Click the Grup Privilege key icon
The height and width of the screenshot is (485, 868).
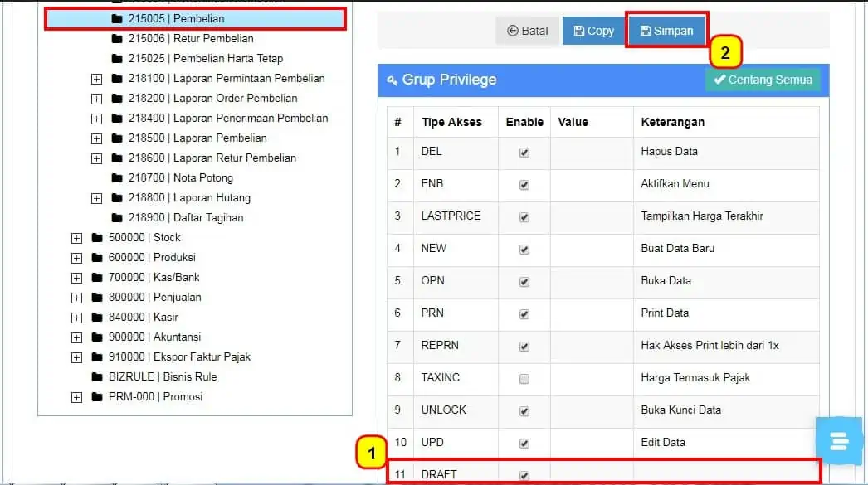click(392, 80)
